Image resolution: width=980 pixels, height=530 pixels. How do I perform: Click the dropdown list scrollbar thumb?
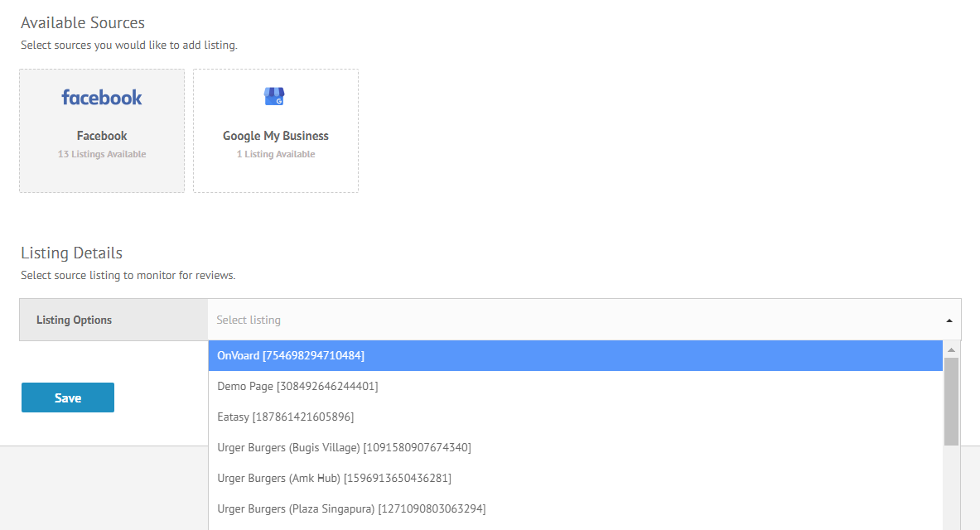[x=951, y=402]
